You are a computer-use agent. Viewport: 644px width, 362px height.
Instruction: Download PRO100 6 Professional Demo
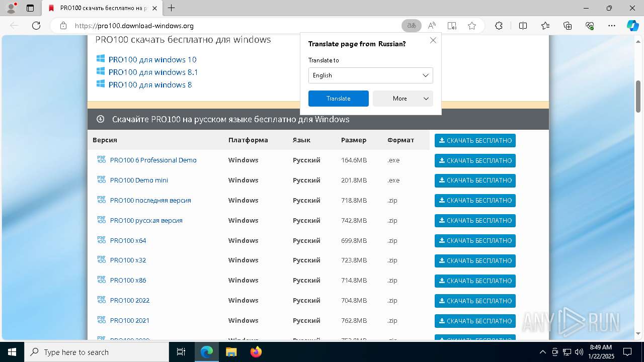[x=475, y=161]
